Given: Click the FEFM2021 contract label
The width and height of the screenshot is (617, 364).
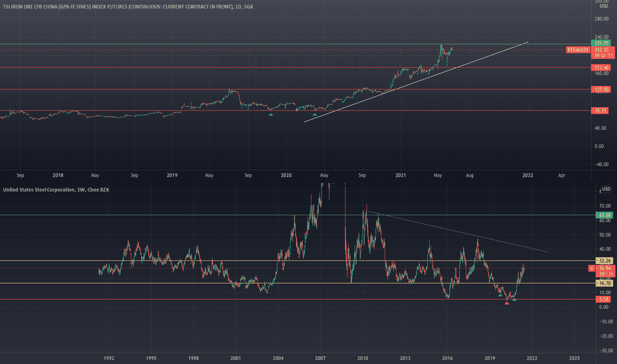Looking at the screenshot, I should point(578,50).
